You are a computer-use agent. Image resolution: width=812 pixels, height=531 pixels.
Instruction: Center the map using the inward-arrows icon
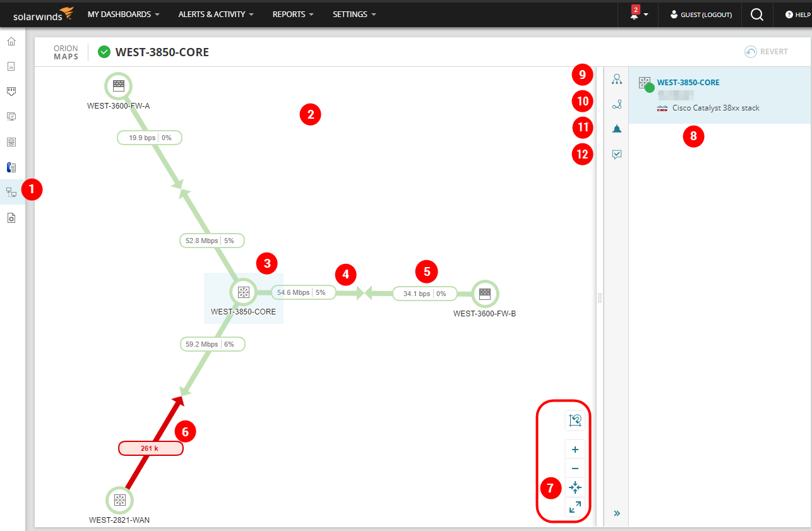(575, 487)
